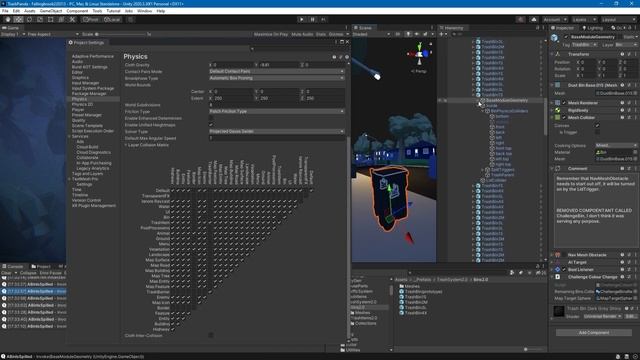Select Tags and Layers in Project Settings

[87, 173]
